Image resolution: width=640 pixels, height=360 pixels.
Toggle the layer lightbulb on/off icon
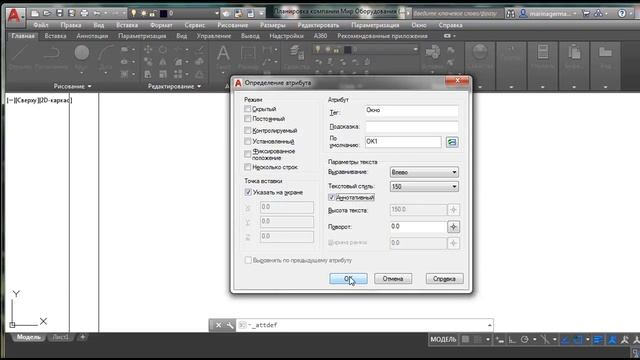[x=133, y=13]
